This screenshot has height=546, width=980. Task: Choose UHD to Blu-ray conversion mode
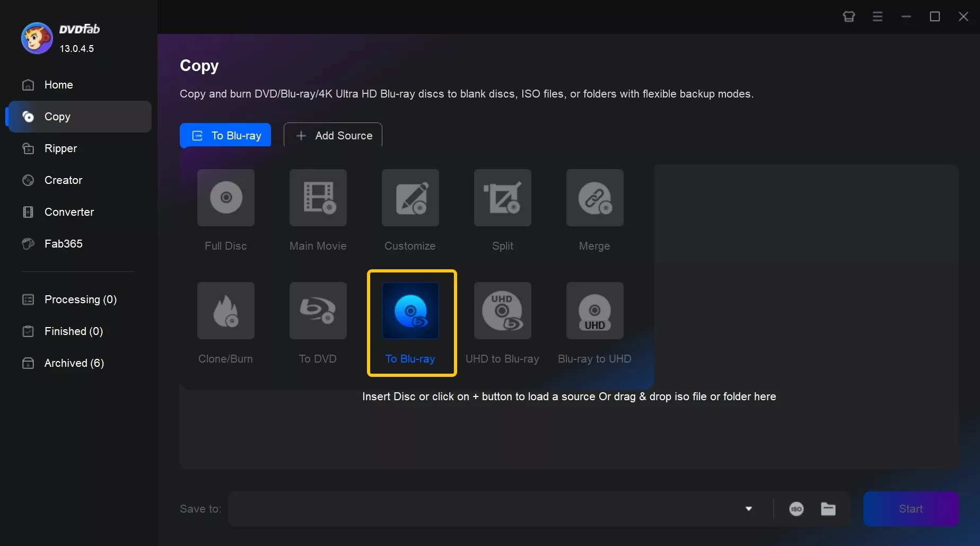(x=502, y=322)
